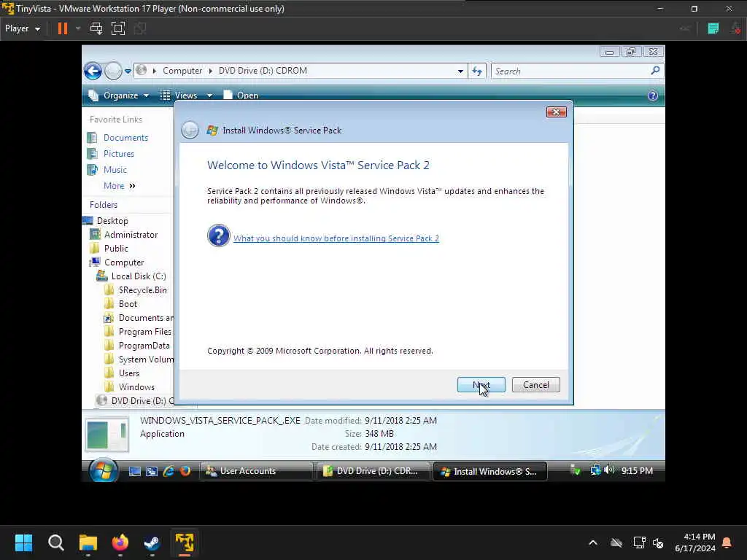This screenshot has width=747, height=560.
Task: Select ProgramData folder in tree
Action: [x=144, y=346]
